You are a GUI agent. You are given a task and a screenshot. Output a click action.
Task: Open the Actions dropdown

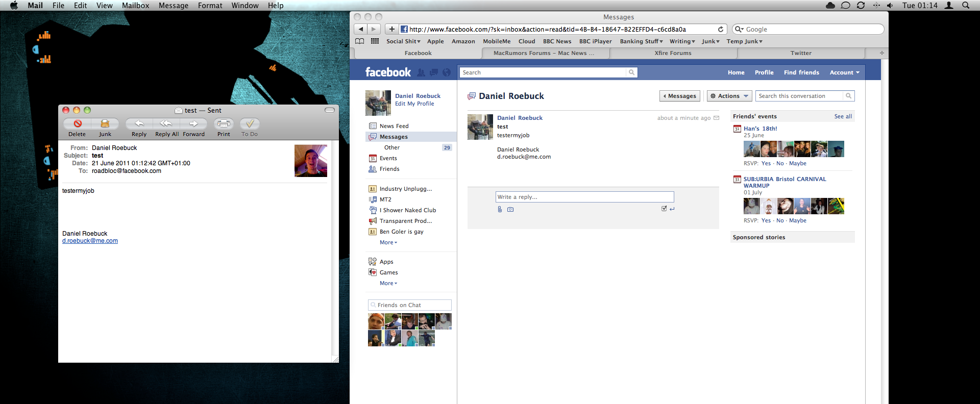click(729, 96)
